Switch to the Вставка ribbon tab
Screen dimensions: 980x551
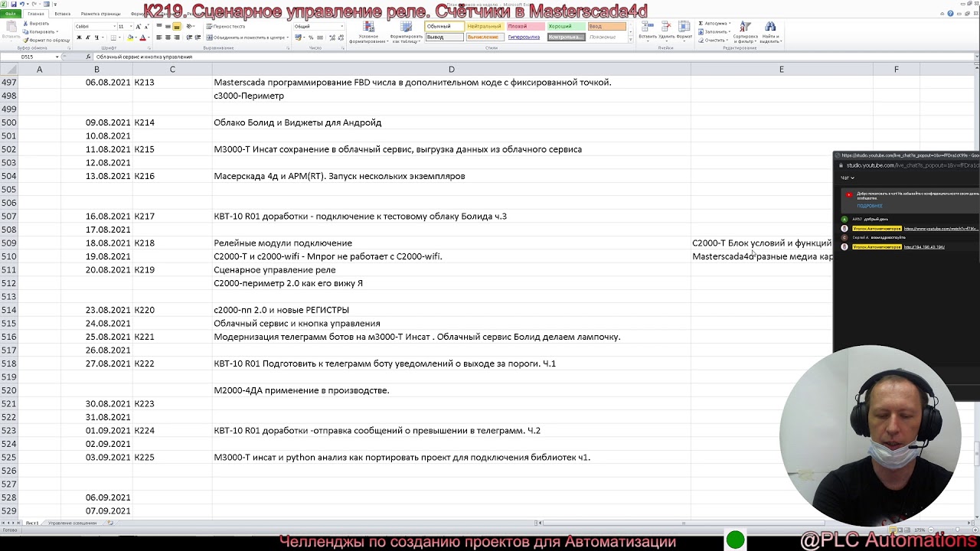[62, 14]
